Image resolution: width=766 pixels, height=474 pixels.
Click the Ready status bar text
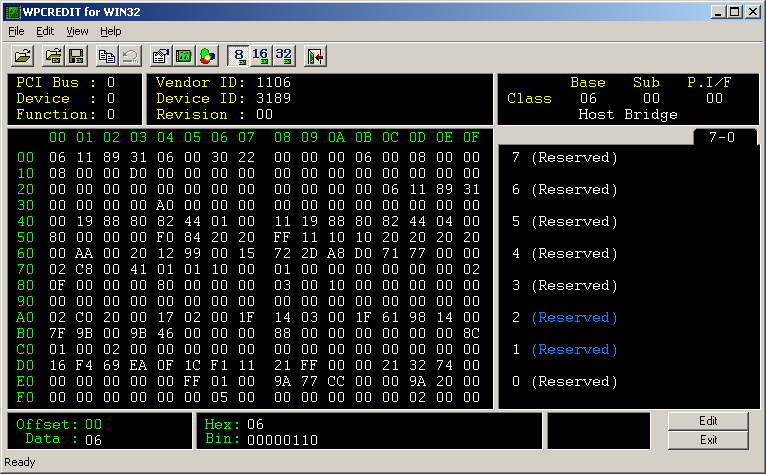point(20,462)
